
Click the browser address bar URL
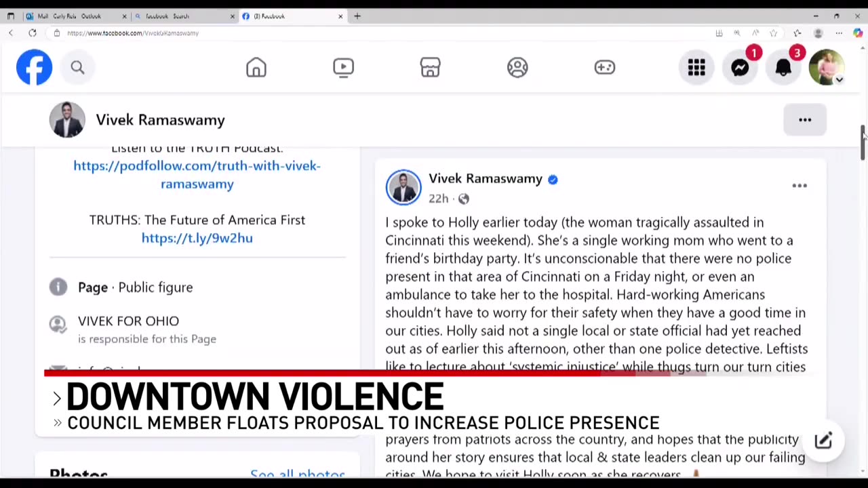pos(133,33)
